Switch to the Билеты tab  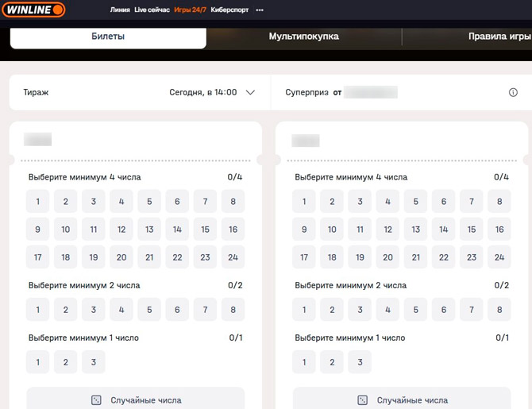click(x=108, y=37)
